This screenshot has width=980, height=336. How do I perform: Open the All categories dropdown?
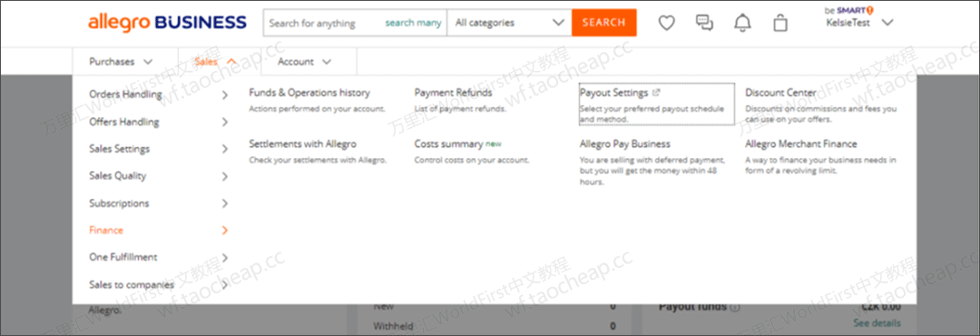coord(509,23)
